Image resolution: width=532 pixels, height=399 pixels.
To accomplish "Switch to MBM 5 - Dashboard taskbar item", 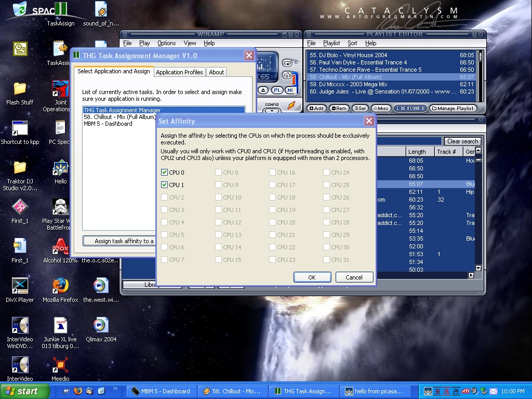I will (162, 391).
